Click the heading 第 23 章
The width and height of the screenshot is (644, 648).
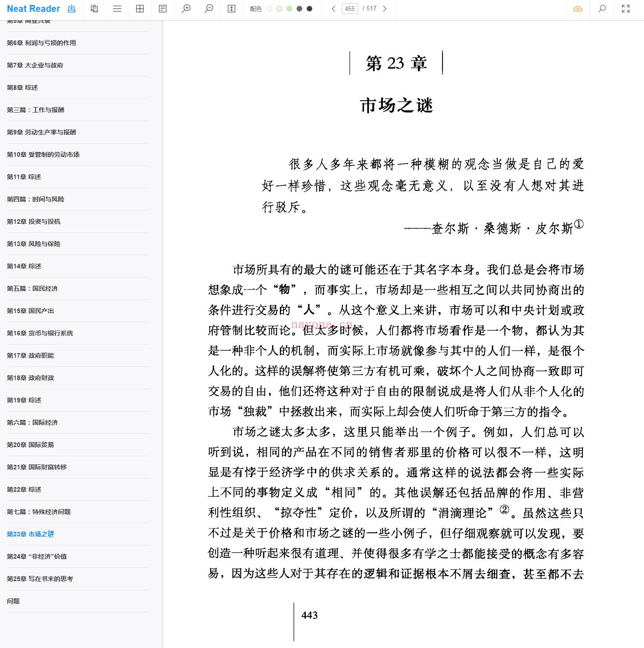tap(396, 63)
